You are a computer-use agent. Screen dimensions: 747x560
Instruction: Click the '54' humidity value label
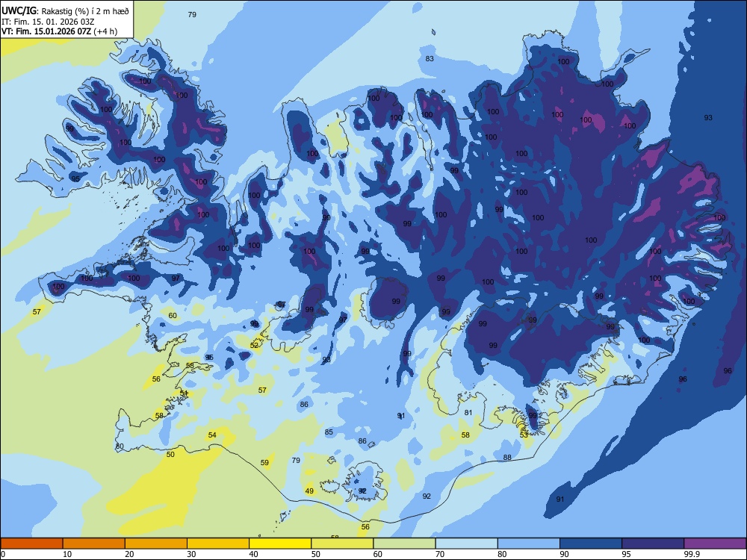(x=212, y=435)
